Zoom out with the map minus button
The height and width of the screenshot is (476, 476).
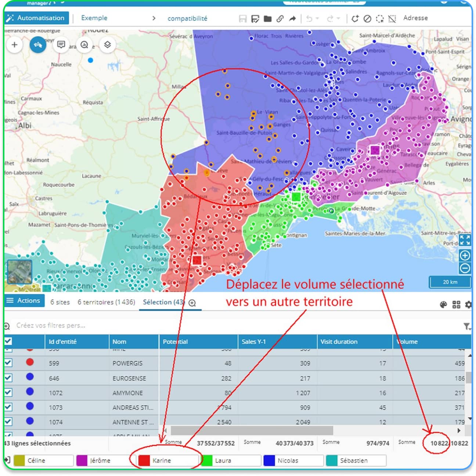pyautogui.click(x=465, y=268)
